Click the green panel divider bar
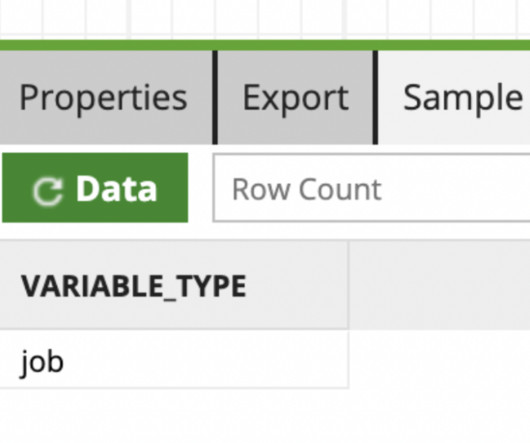This screenshot has height=443, width=530. click(265, 45)
